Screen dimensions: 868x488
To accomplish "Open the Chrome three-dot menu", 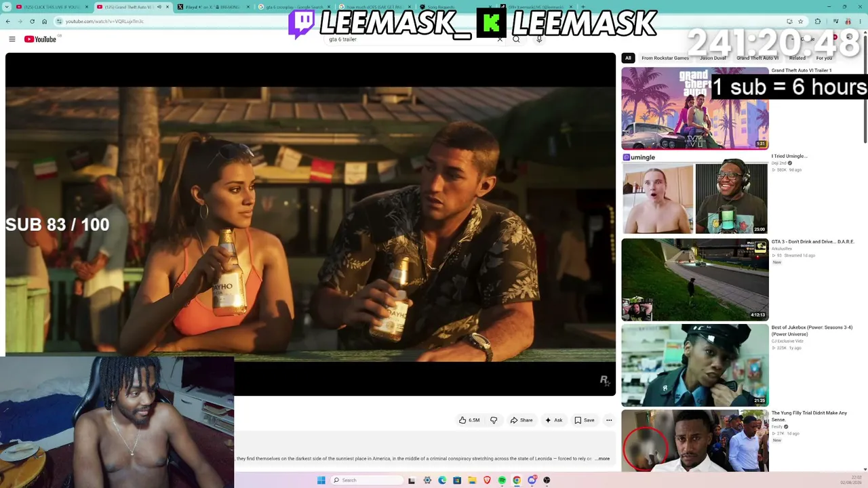I will pos(862,21).
